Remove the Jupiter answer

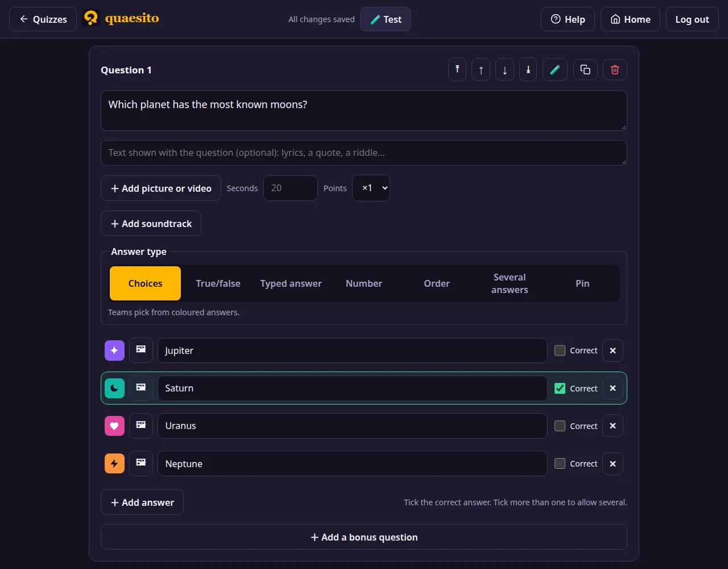613,351
